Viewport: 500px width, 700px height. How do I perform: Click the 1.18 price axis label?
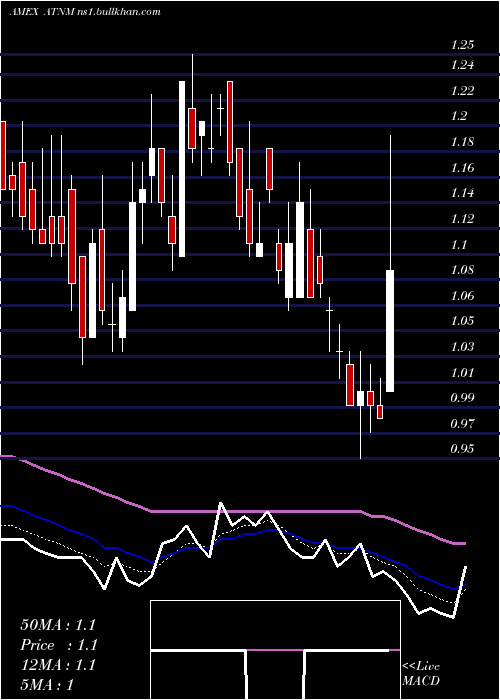462,142
